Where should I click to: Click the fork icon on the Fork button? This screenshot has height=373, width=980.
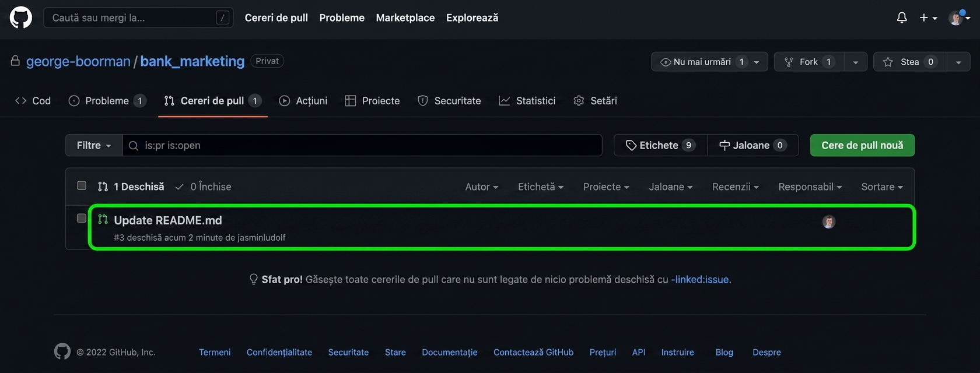click(789, 62)
